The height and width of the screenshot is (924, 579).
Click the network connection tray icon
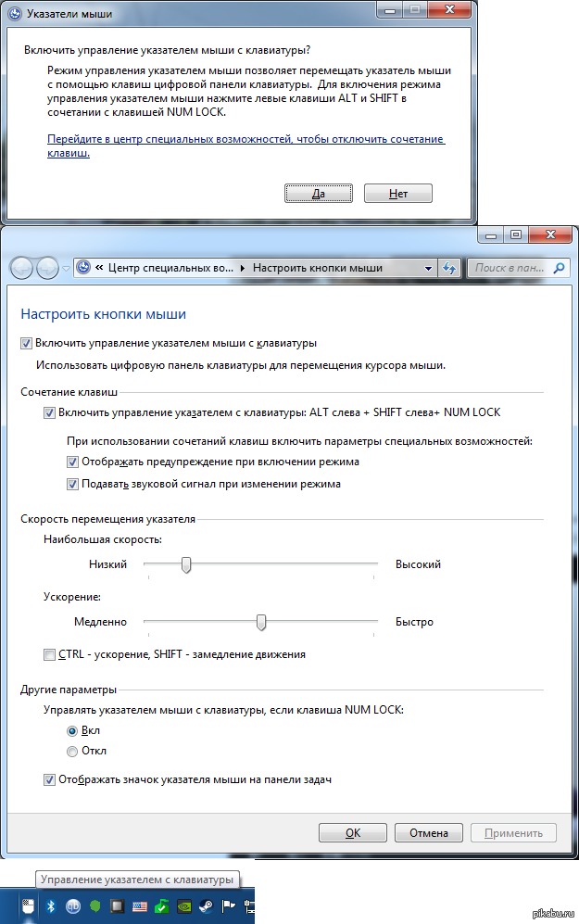[x=249, y=905]
